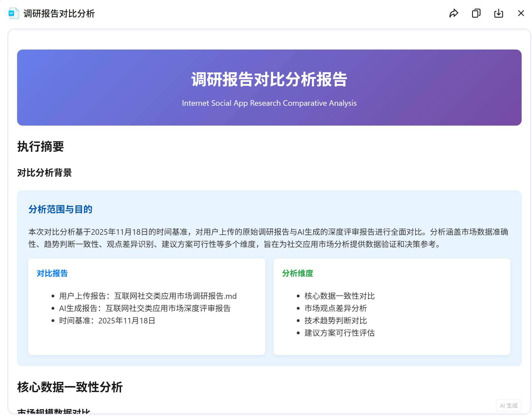532x416 pixels.
Task: Click the copy icon next to the share icon
Action: coord(476,13)
